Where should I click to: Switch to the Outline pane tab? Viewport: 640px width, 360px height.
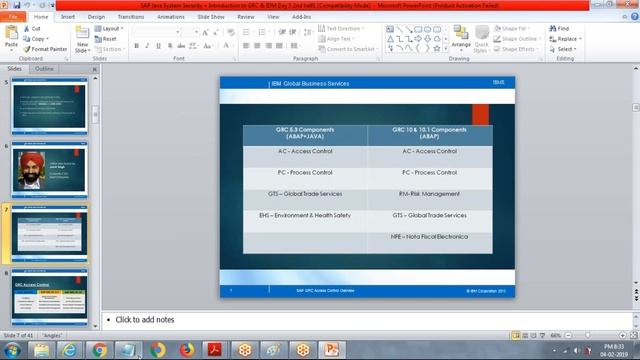(44, 69)
